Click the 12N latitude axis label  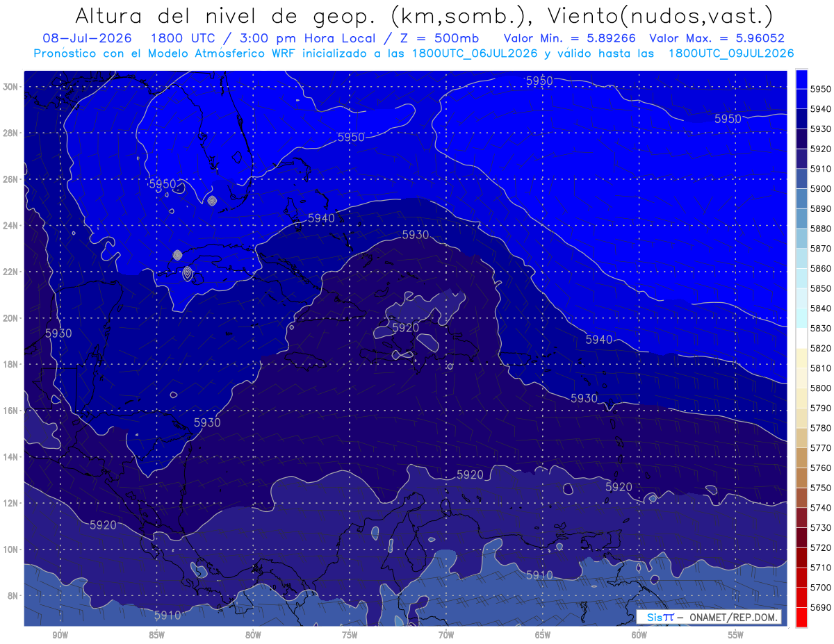[x=12, y=503]
